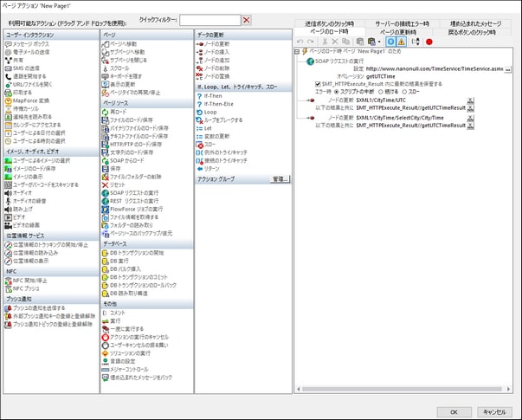Toggle the $MT_HTTPExecute_Result save result checkbox

pos(318,83)
